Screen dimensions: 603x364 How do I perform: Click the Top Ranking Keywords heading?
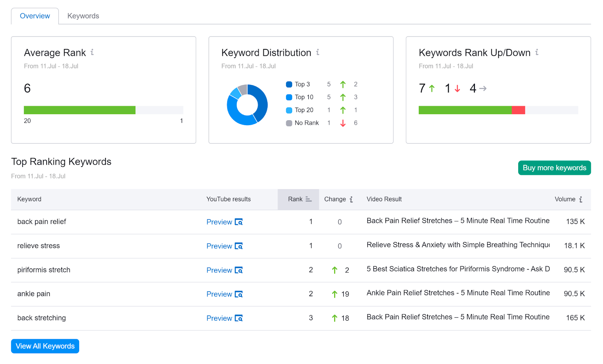coord(61,162)
